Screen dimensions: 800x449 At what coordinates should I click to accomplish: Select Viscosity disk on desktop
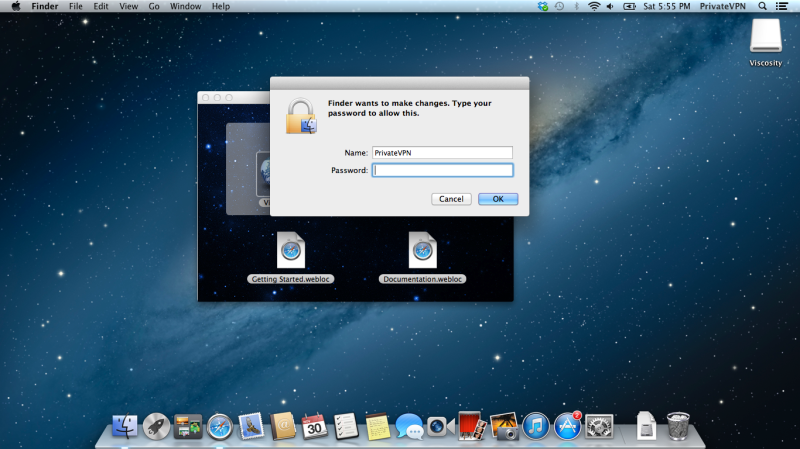tap(765, 38)
